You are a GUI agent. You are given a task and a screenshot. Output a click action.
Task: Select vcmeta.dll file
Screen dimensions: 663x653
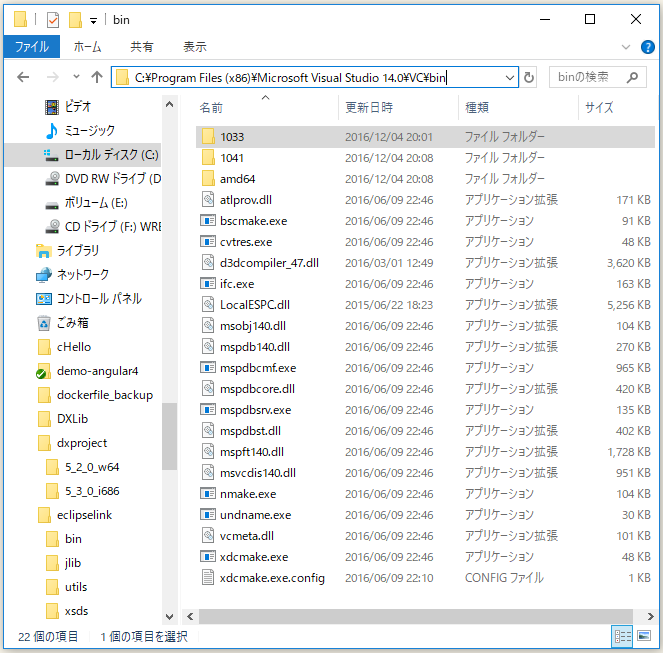(x=425, y=536)
